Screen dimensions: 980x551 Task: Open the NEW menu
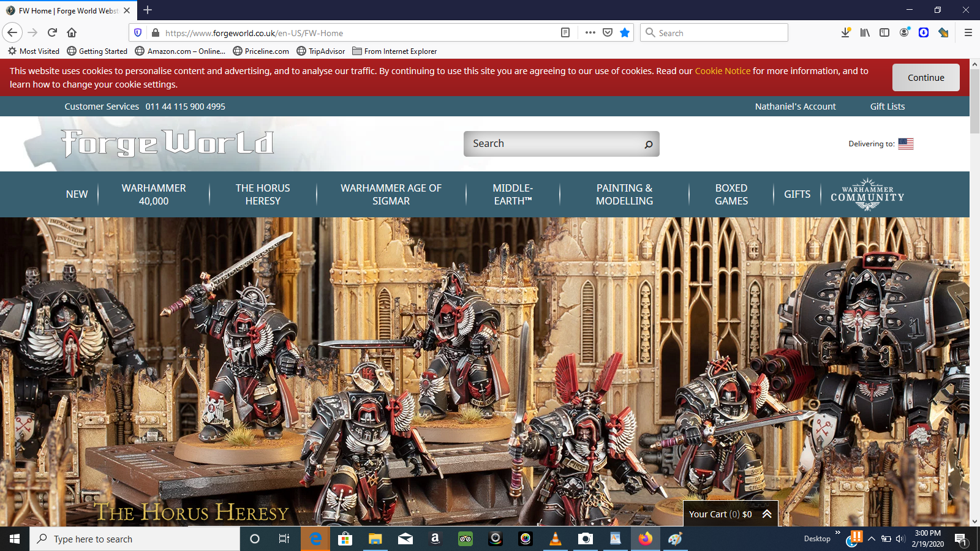pyautogui.click(x=77, y=194)
